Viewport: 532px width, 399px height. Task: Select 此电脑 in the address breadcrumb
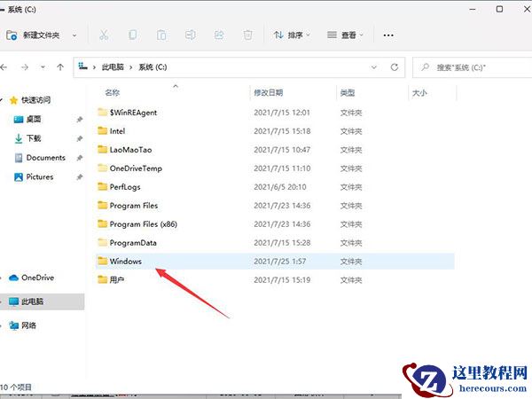pyautogui.click(x=113, y=66)
